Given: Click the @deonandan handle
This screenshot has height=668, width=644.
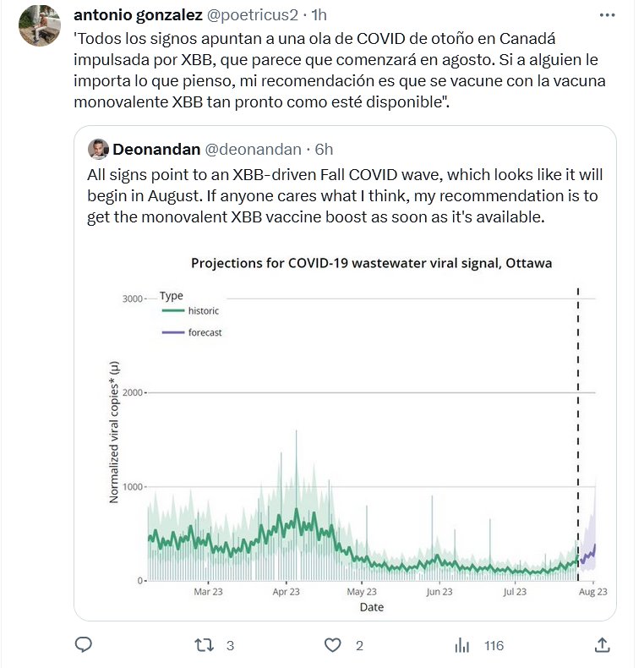Looking at the screenshot, I should point(254,149).
